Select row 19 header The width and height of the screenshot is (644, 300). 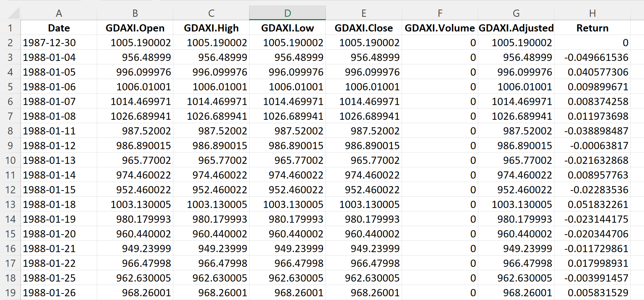tap(10, 292)
